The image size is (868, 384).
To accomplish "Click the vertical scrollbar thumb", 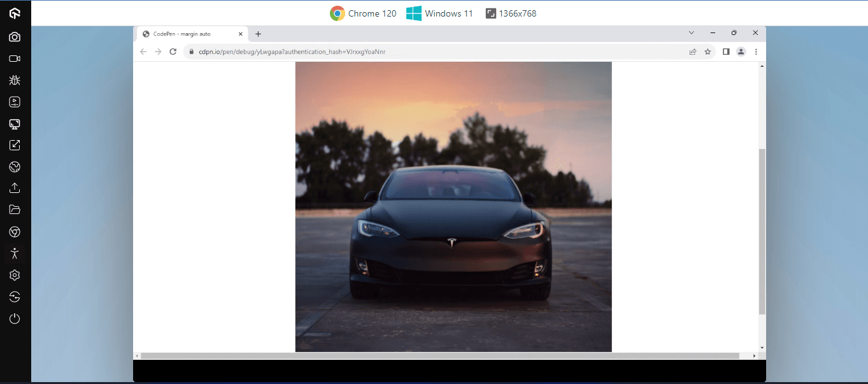I will pyautogui.click(x=762, y=232).
